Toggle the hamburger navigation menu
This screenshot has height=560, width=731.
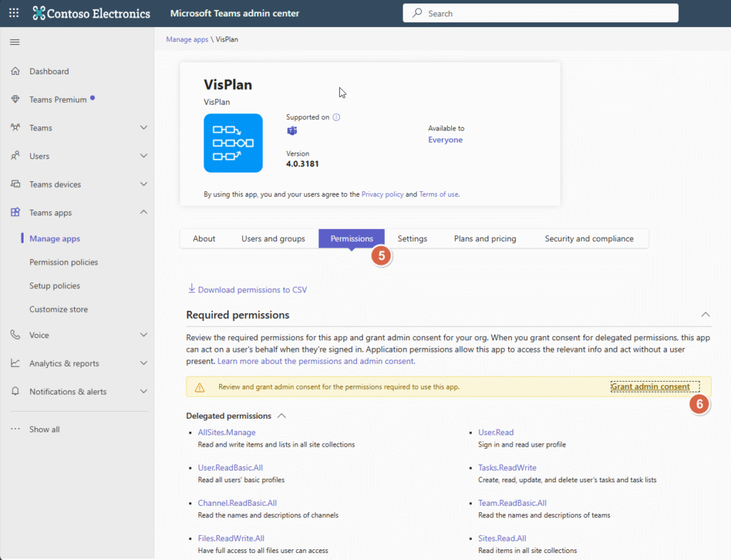pyautogui.click(x=15, y=42)
